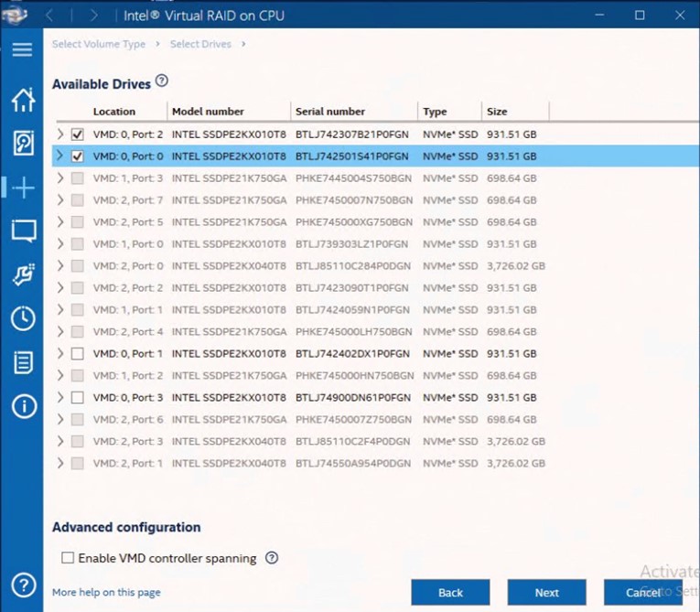The height and width of the screenshot is (612, 700).
Task: Click disabled checkbox for VMD: 2, Port: 1
Action: (x=77, y=463)
